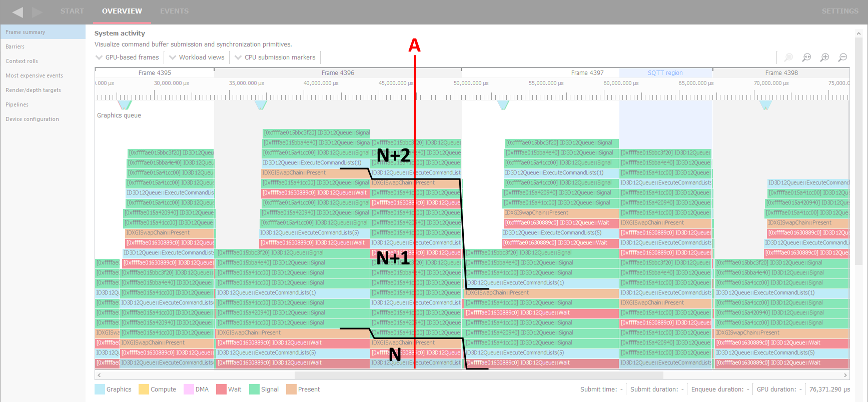Click the back navigation arrow
Viewport: 868px width, 402px height.
[x=18, y=11]
